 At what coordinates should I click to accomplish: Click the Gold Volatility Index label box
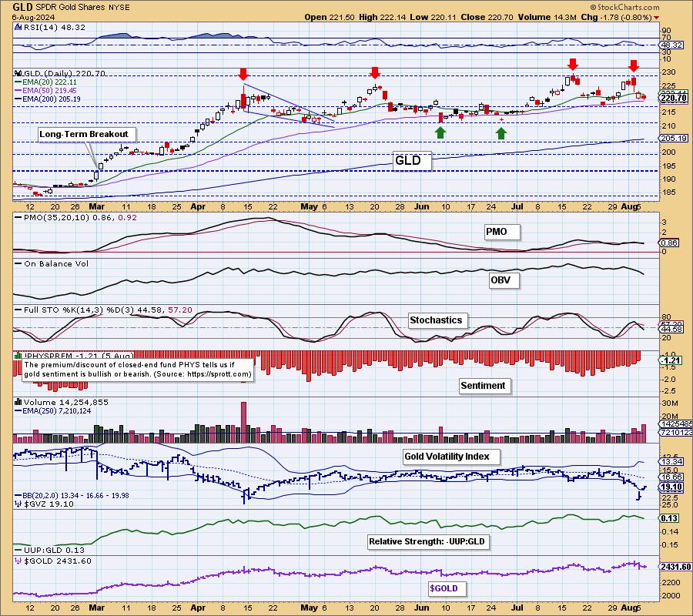click(x=451, y=457)
